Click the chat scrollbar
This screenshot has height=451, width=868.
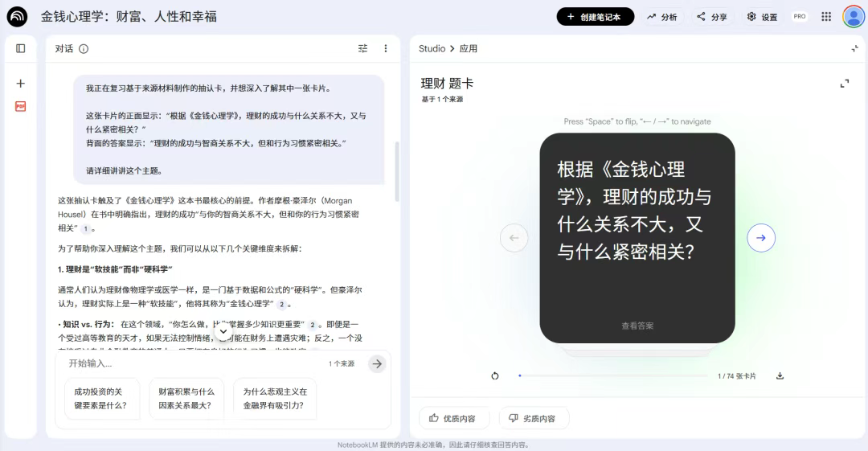(x=397, y=172)
